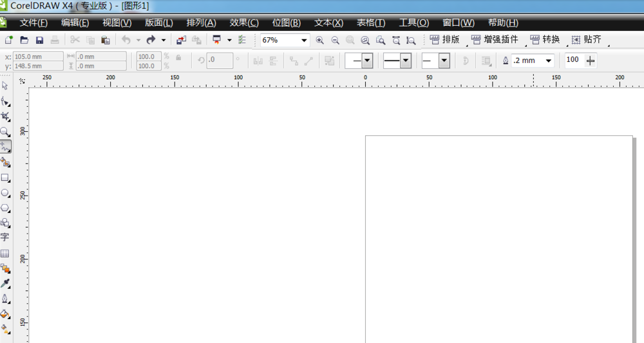Click the Save disk icon

tap(39, 40)
